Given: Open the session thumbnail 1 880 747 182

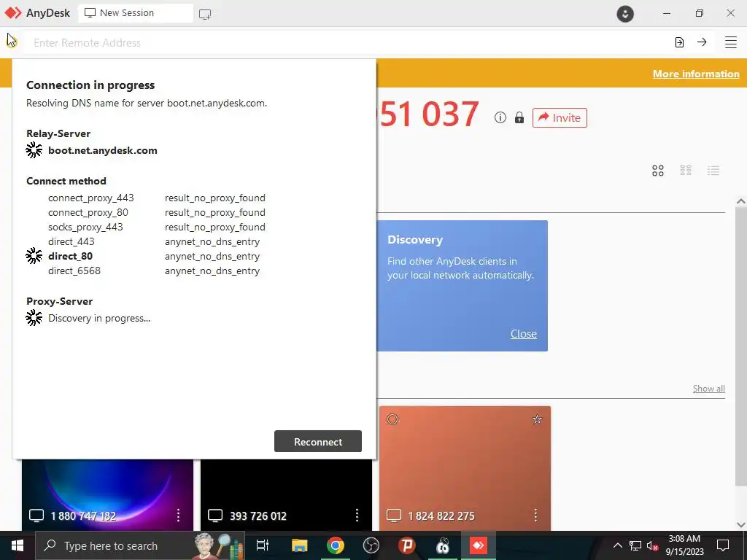Looking at the screenshot, I should click(107, 495).
